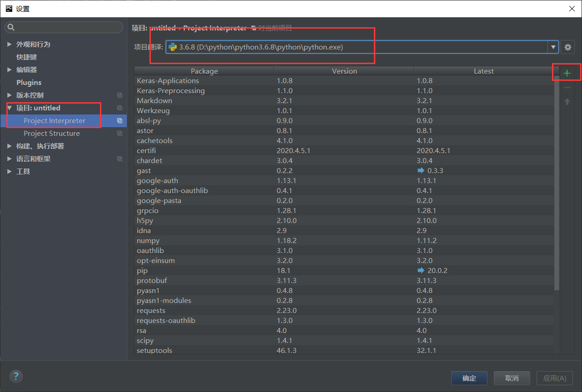Screen dimensions: 582x392
Task: Open the 快捷键 settings page
Action: tap(27, 57)
